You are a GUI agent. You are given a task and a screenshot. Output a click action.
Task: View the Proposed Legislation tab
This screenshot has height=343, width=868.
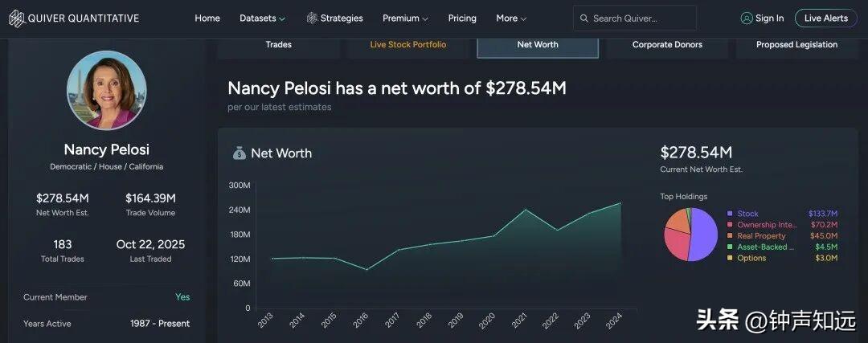(796, 45)
